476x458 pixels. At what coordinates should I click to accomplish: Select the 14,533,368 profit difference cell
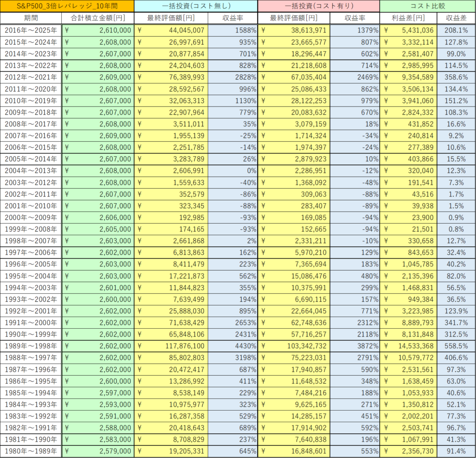pos(409,346)
